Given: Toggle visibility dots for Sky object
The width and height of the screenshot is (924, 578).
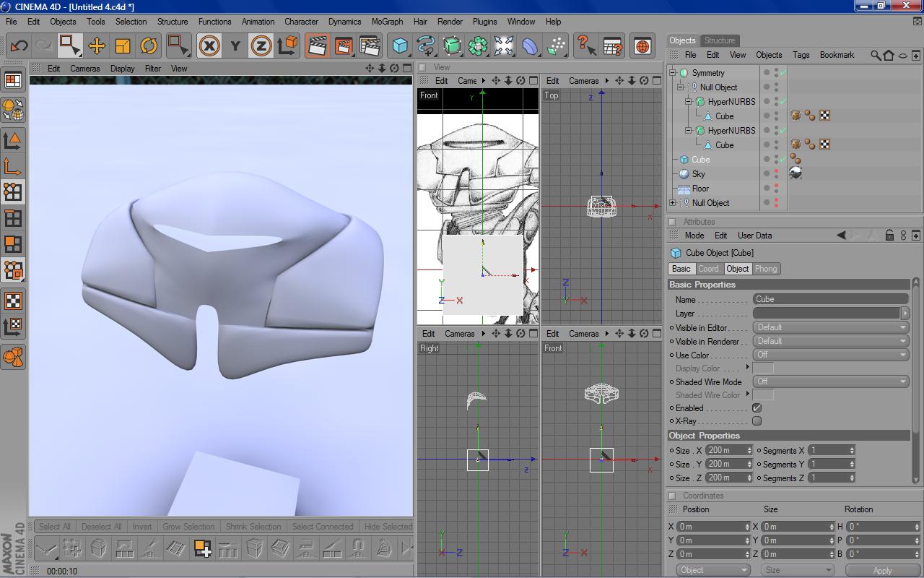Looking at the screenshot, I should point(776,173).
